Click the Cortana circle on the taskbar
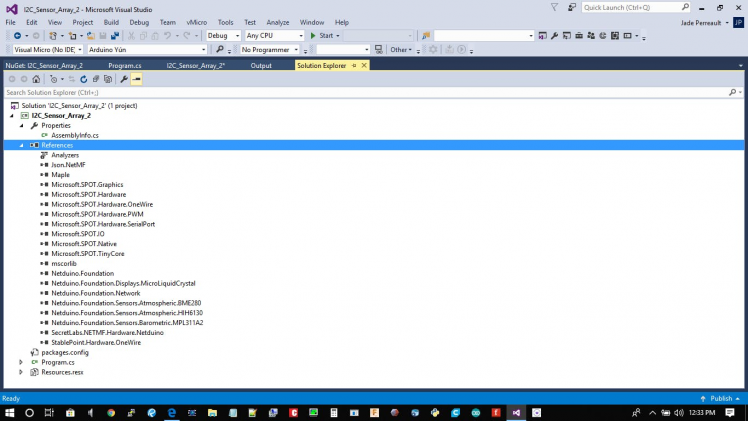Screen dimensions: 748x421 (x=29, y=413)
